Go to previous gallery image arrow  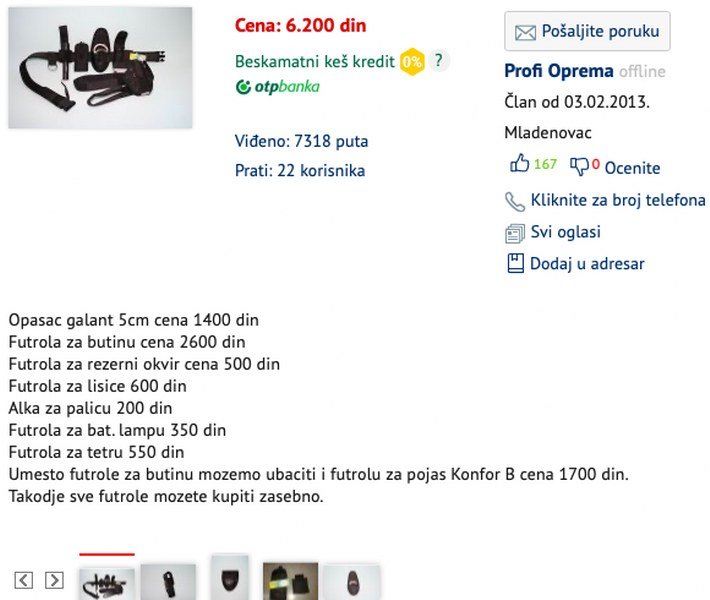tap(24, 580)
